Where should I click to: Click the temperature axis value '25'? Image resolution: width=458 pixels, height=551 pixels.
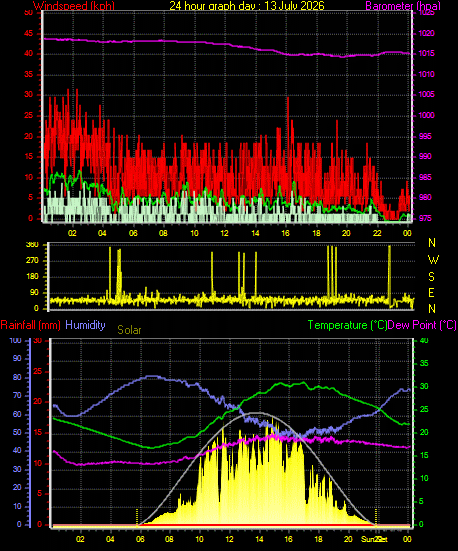(424, 409)
